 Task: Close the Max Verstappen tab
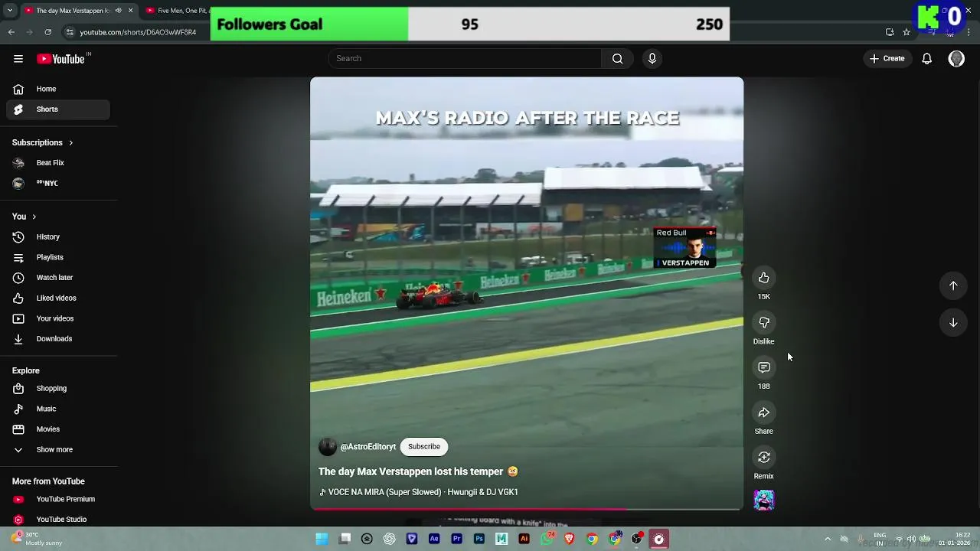click(x=130, y=11)
